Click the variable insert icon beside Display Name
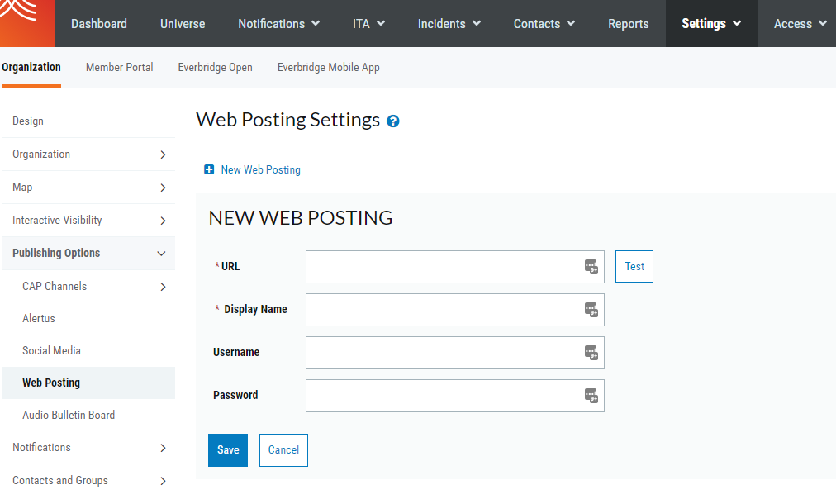This screenshot has width=836, height=504. pyautogui.click(x=591, y=309)
